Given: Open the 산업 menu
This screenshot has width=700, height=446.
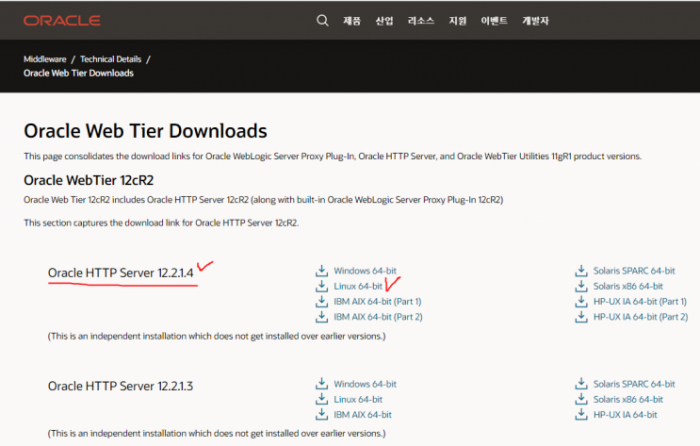Looking at the screenshot, I should (384, 21).
